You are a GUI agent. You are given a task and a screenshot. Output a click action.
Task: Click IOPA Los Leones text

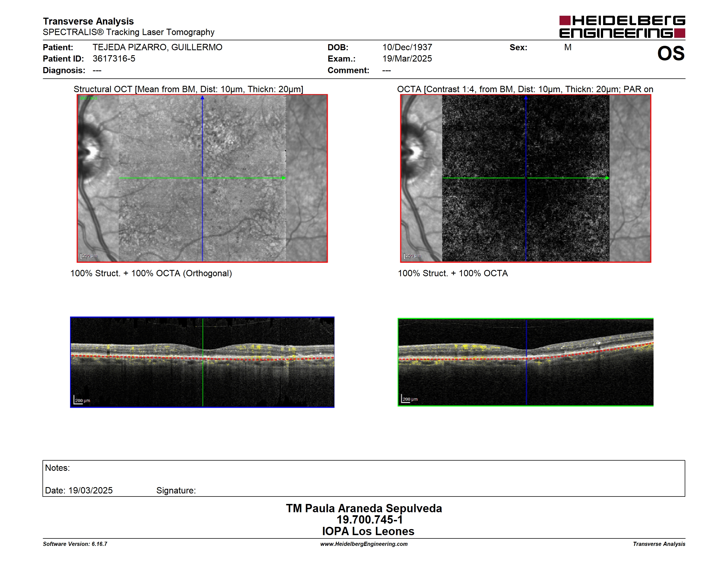368,531
